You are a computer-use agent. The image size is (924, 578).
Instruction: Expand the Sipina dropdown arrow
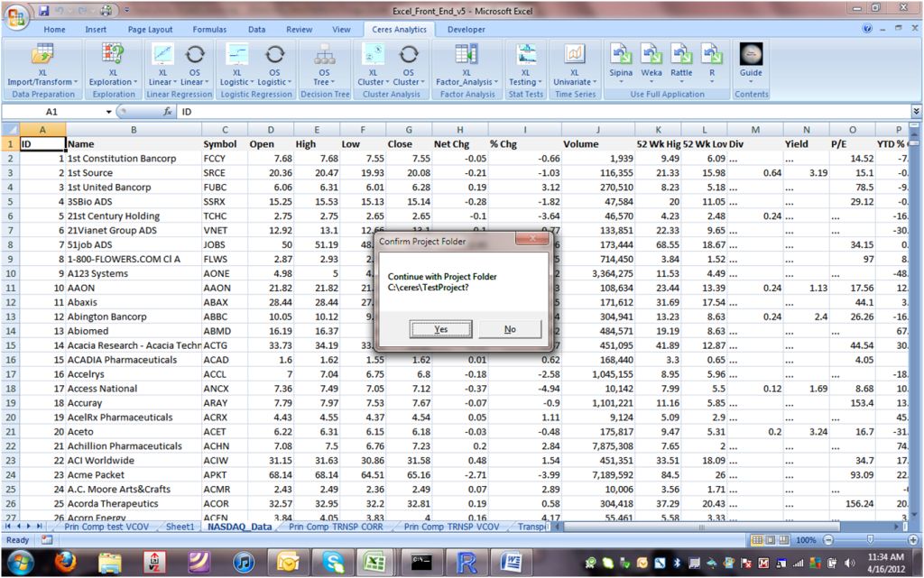click(x=621, y=82)
